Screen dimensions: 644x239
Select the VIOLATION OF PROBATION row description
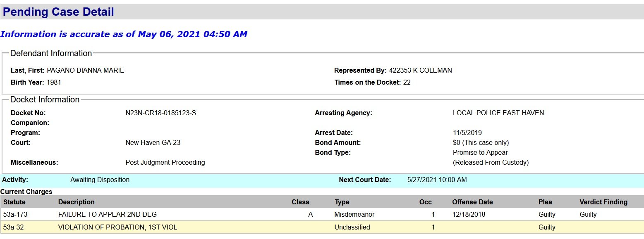pyautogui.click(x=117, y=227)
